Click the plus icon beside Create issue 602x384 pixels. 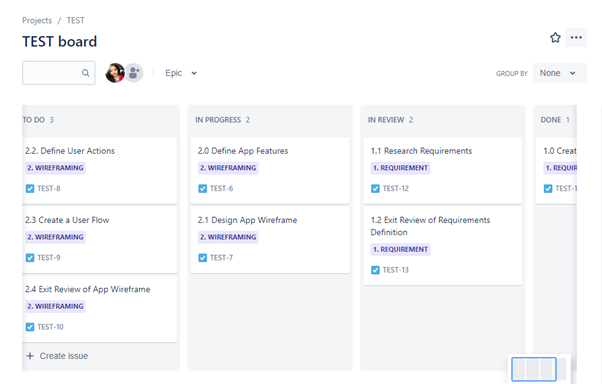point(30,356)
